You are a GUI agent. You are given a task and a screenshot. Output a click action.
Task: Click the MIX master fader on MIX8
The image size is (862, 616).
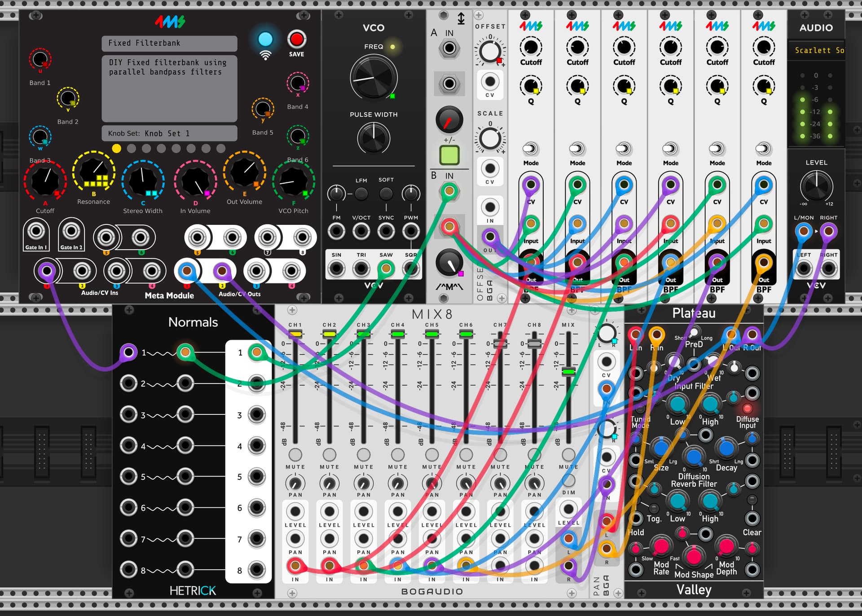568,371
